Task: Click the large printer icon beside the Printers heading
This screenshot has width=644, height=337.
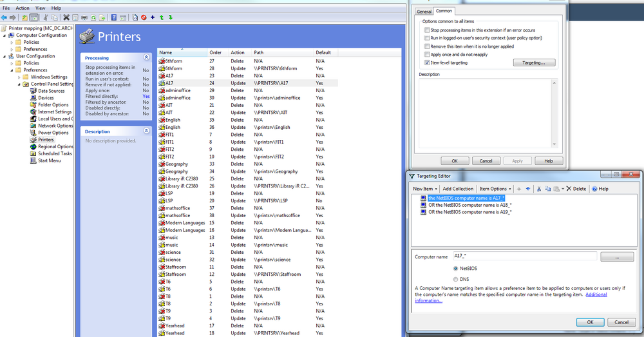Action: click(87, 36)
